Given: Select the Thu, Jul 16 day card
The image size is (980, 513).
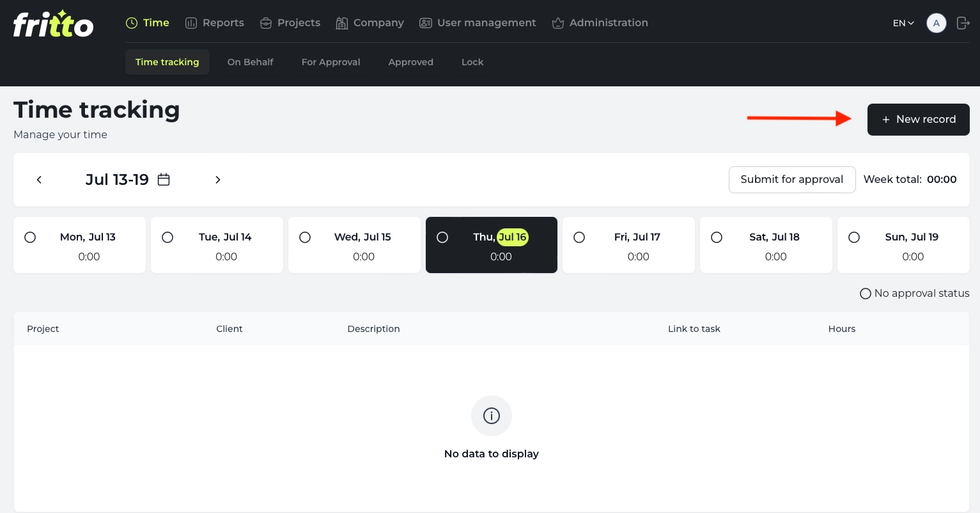Looking at the screenshot, I should pyautogui.click(x=492, y=245).
